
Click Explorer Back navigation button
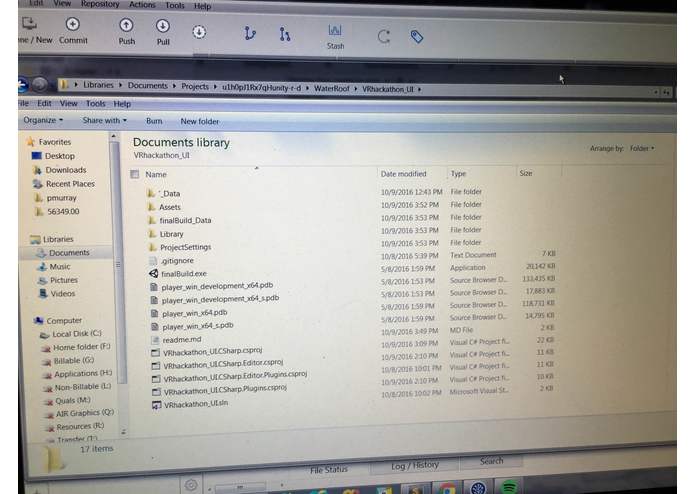(22, 84)
